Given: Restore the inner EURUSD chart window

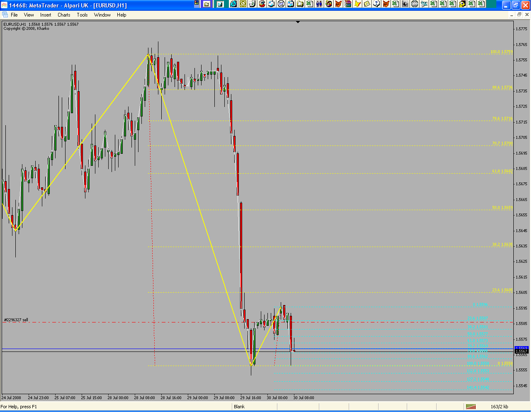Looking at the screenshot, I should click(519, 15).
